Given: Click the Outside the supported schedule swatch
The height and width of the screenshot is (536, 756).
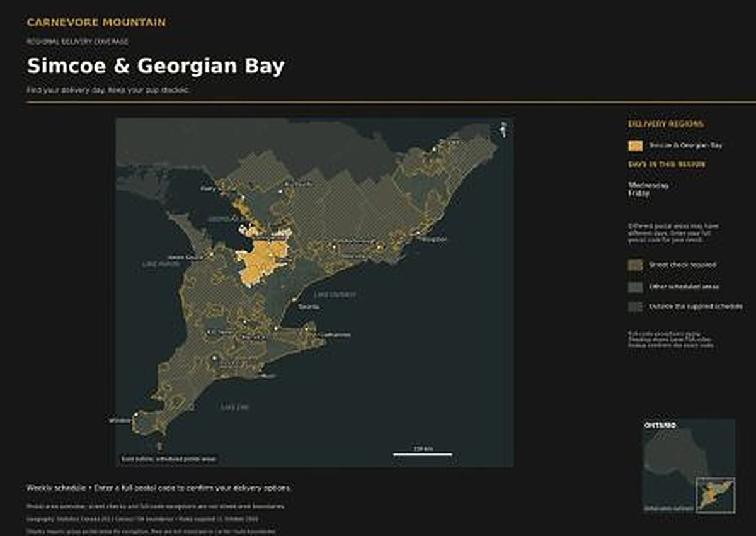Looking at the screenshot, I should (635, 307).
